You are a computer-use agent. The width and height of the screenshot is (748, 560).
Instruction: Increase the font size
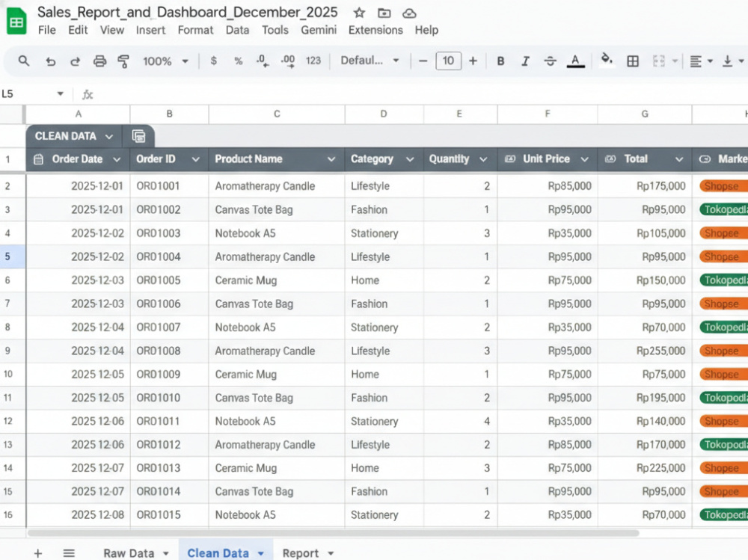473,61
